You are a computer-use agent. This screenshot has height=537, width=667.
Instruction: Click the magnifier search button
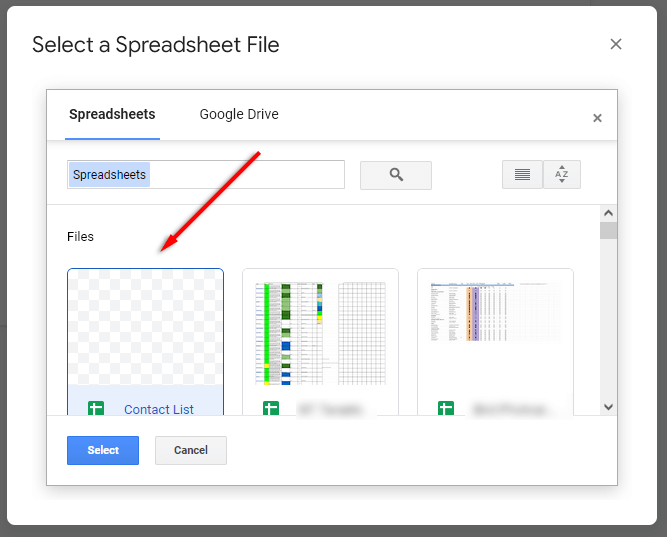(396, 175)
